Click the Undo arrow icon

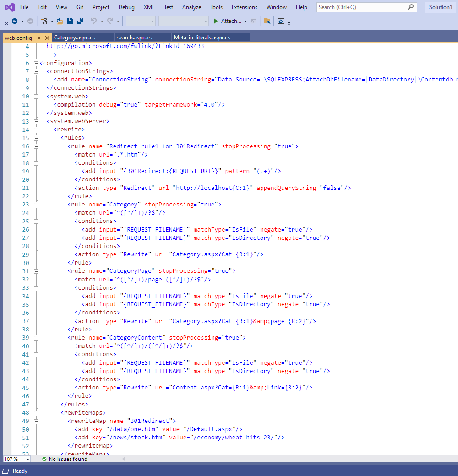click(94, 21)
